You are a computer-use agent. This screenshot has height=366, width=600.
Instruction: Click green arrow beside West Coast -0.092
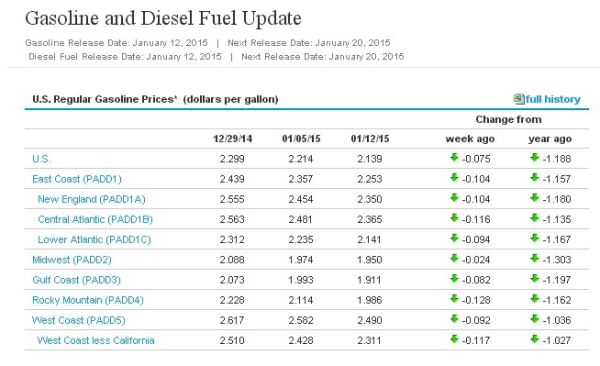[454, 319]
